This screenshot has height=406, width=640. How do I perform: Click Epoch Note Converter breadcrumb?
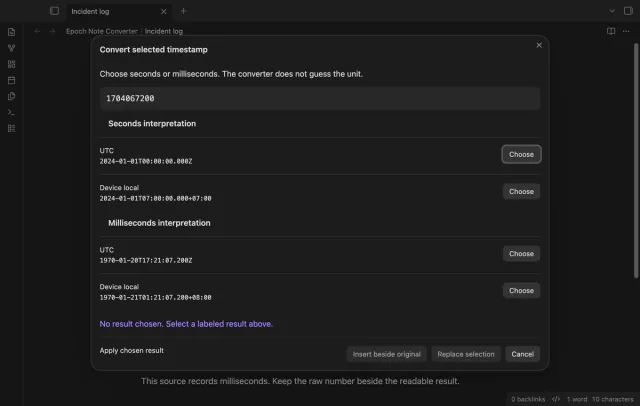[x=102, y=31]
